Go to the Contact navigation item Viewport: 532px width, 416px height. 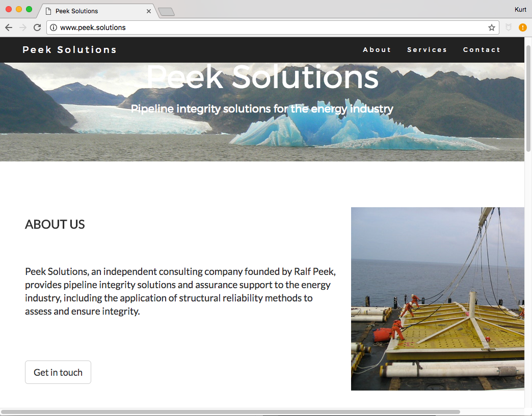482,50
